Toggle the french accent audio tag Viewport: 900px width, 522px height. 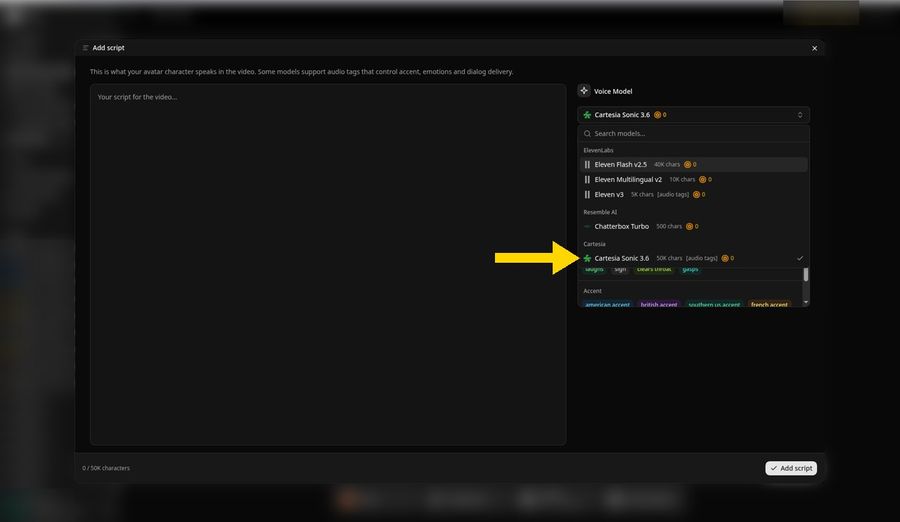(769, 304)
